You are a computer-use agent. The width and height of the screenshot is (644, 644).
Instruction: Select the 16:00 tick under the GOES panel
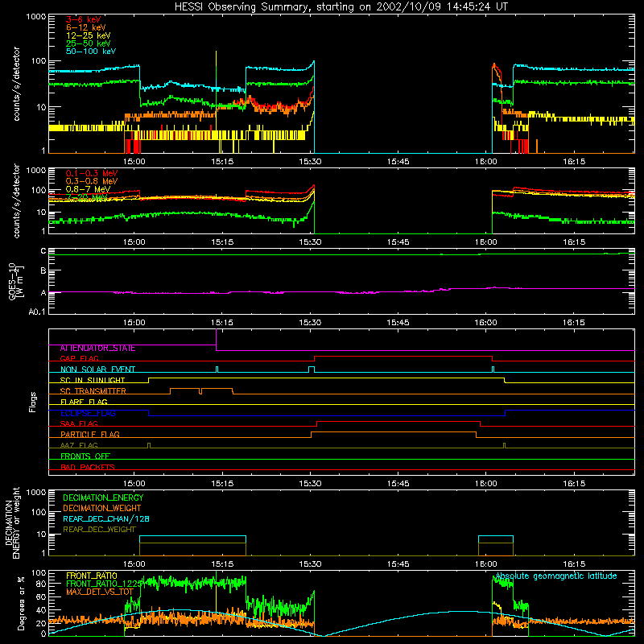click(x=486, y=323)
